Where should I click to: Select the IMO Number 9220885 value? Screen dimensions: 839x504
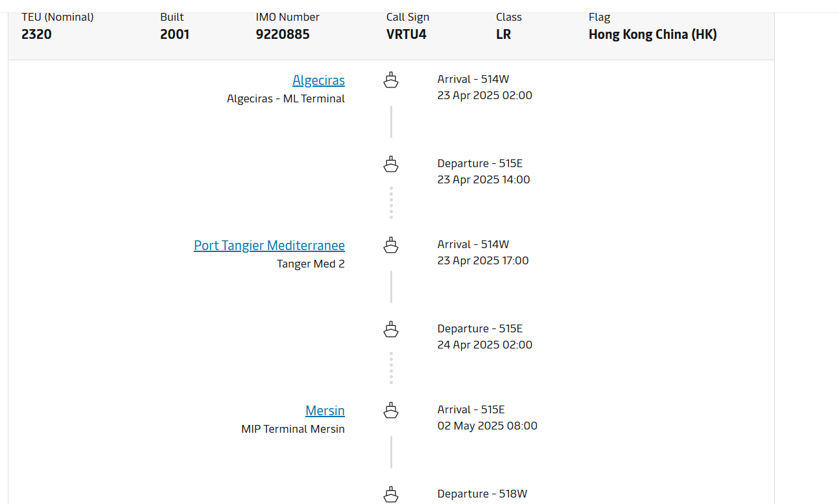coord(283,34)
